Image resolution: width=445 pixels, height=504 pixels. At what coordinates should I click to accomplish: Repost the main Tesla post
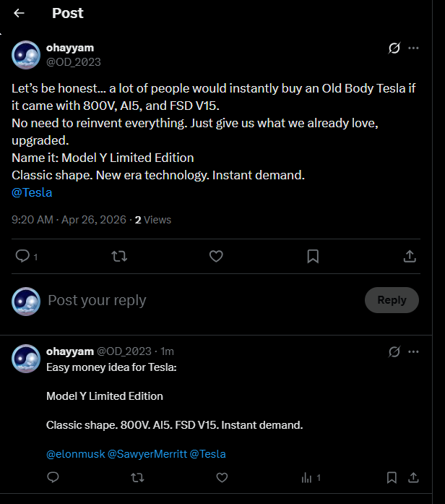click(x=119, y=256)
